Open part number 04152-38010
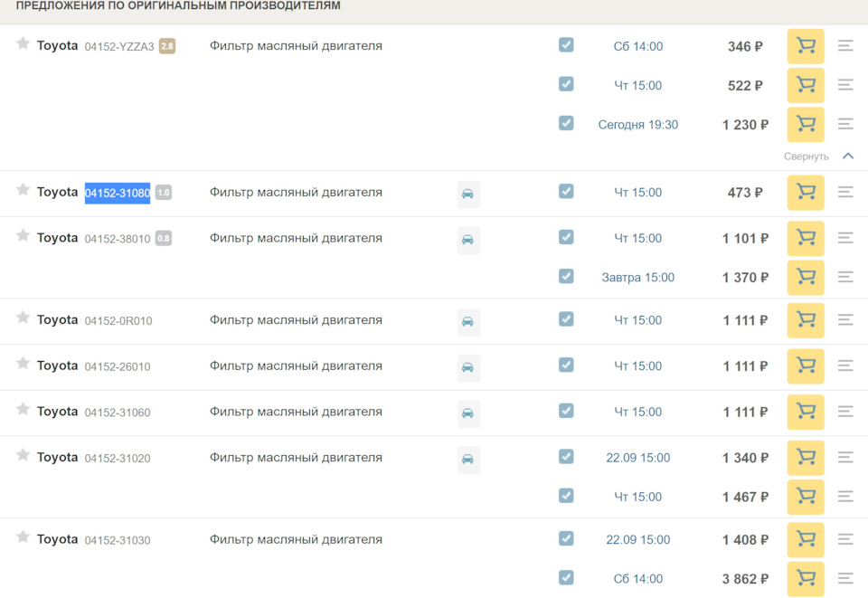This screenshot has width=868, height=598. (x=118, y=239)
